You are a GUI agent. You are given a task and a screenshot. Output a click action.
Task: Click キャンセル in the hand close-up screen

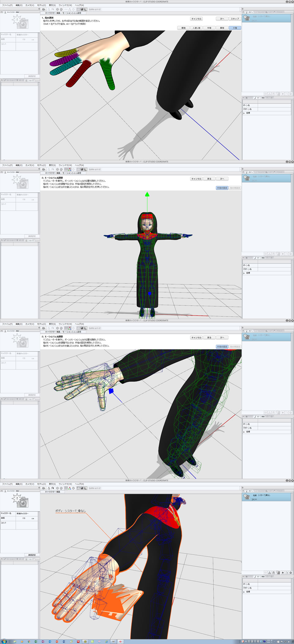point(196,338)
